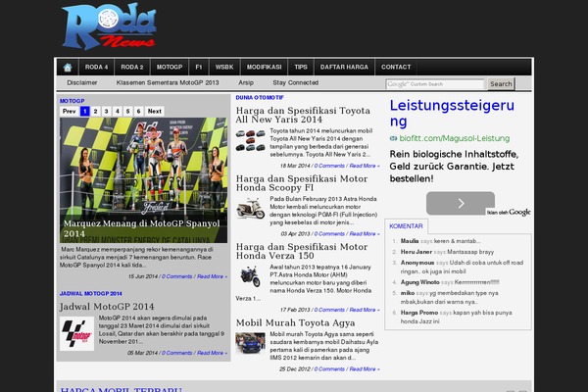Open the WSBK section
Image resolution: width=588 pixels, height=392 pixels.
pos(224,68)
